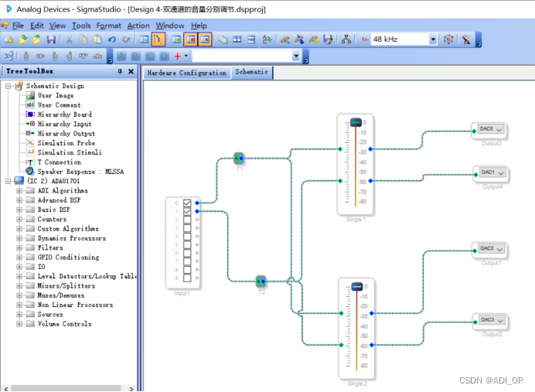535x392 pixels.
Task: Check Input1 channel 7 checkbox
Action: tap(187, 261)
